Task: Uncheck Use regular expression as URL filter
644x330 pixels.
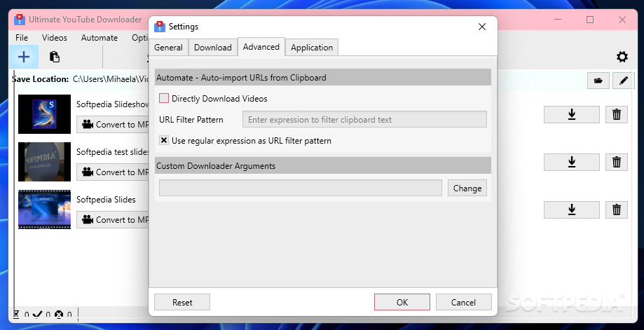Action: click(x=164, y=140)
